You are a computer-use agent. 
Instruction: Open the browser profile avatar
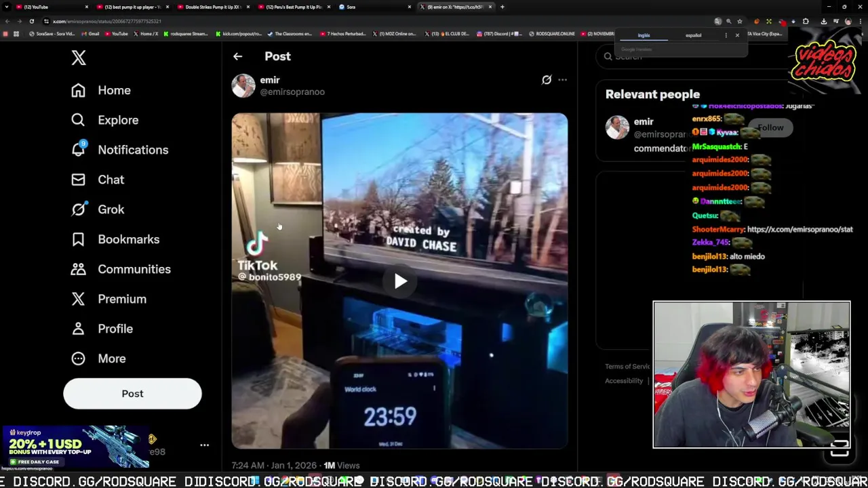pos(848,22)
